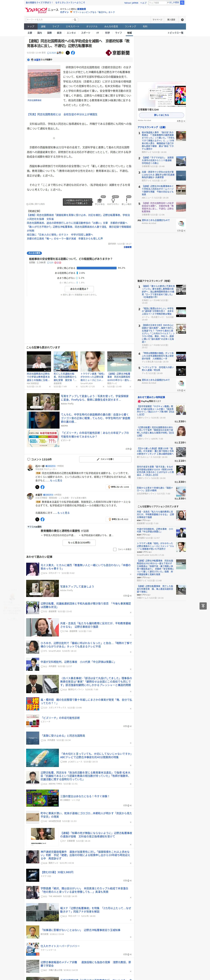The height and width of the screenshot is (980, 210).
Task: Open the ログイン link
Action: pyautogui.click(x=64, y=12)
